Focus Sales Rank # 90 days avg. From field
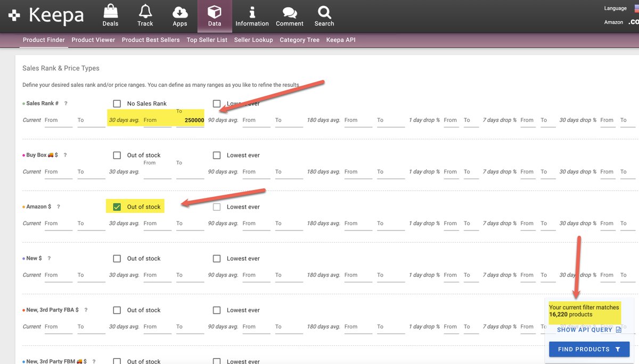This screenshot has width=639, height=364. tap(256, 121)
